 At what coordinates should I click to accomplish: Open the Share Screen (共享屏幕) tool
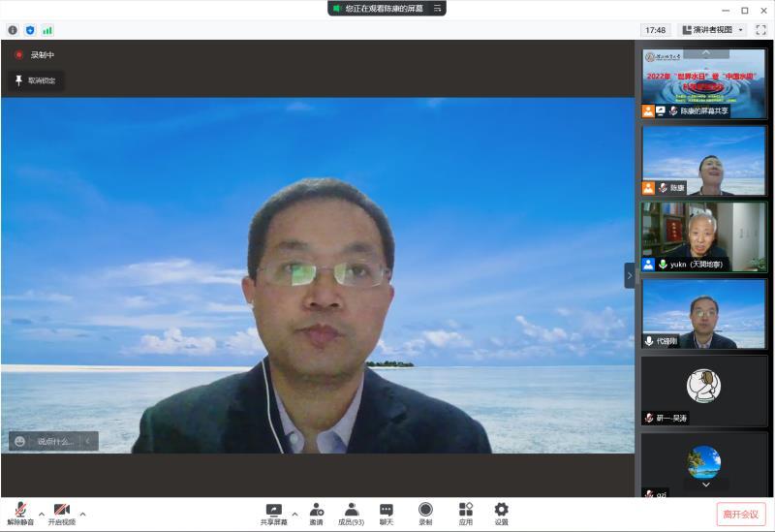pyautogui.click(x=273, y=513)
